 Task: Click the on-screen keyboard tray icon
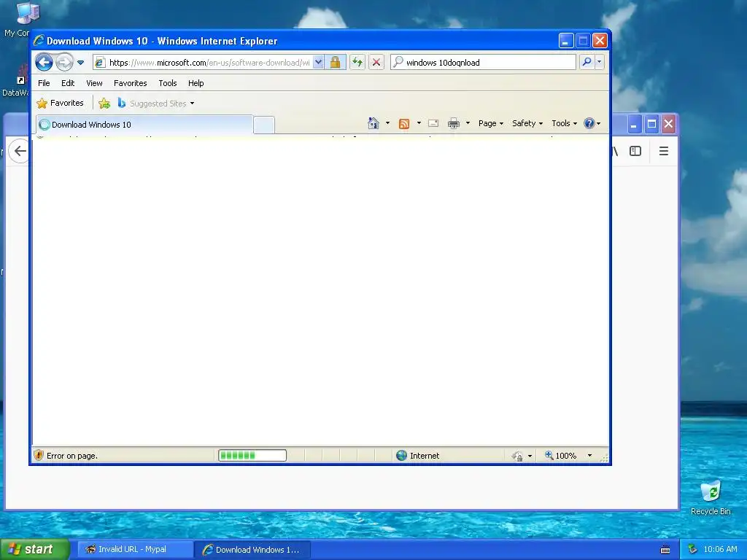(x=665, y=550)
